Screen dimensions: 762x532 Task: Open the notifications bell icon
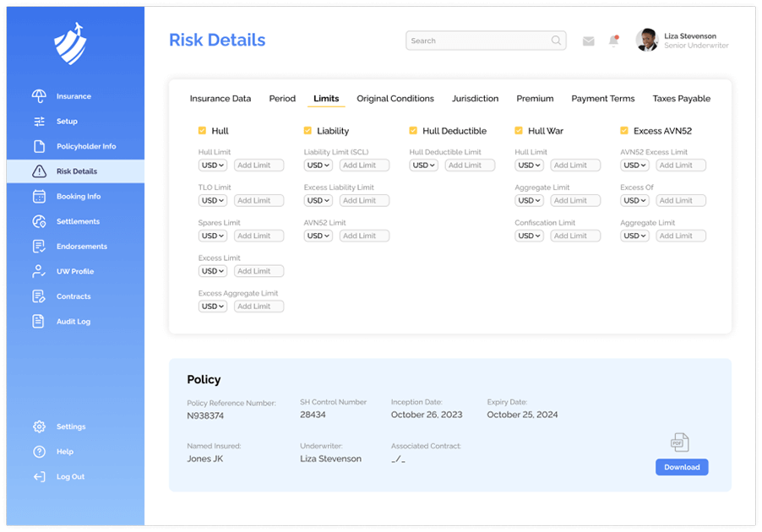pyautogui.click(x=614, y=41)
